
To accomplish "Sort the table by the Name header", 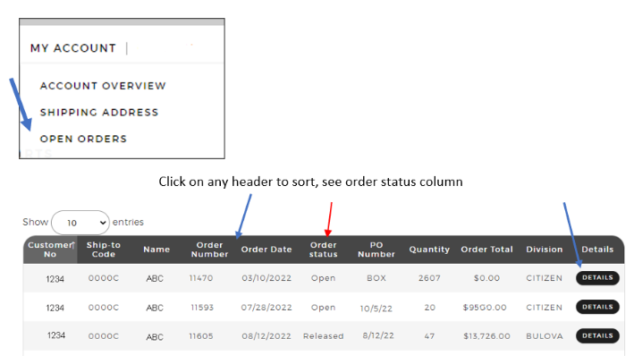I will pyautogui.click(x=156, y=250).
